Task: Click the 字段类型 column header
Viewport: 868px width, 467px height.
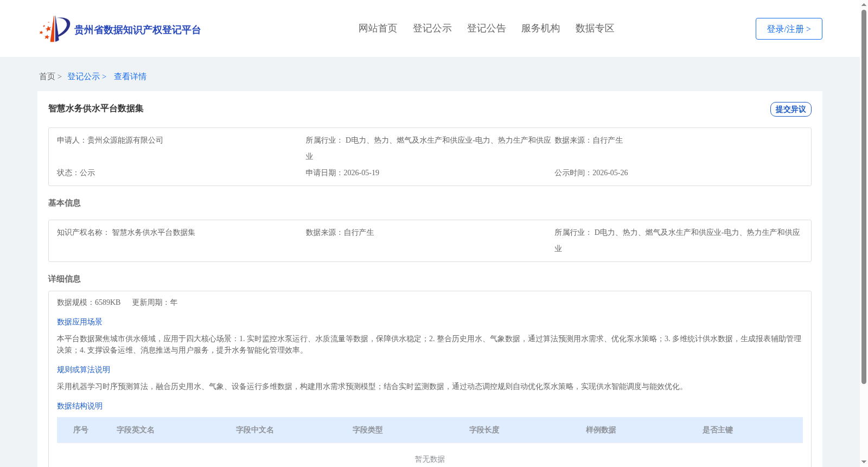Action: click(368, 430)
